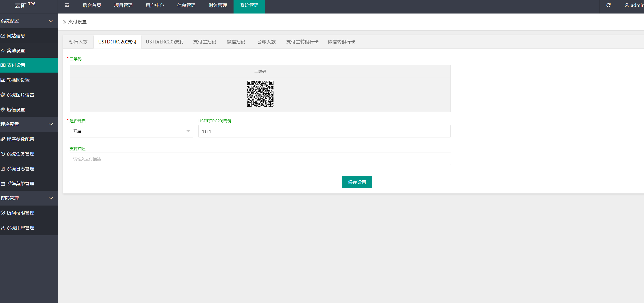Open the 是否开启 dropdown
This screenshot has width=644, height=303.
point(131,131)
